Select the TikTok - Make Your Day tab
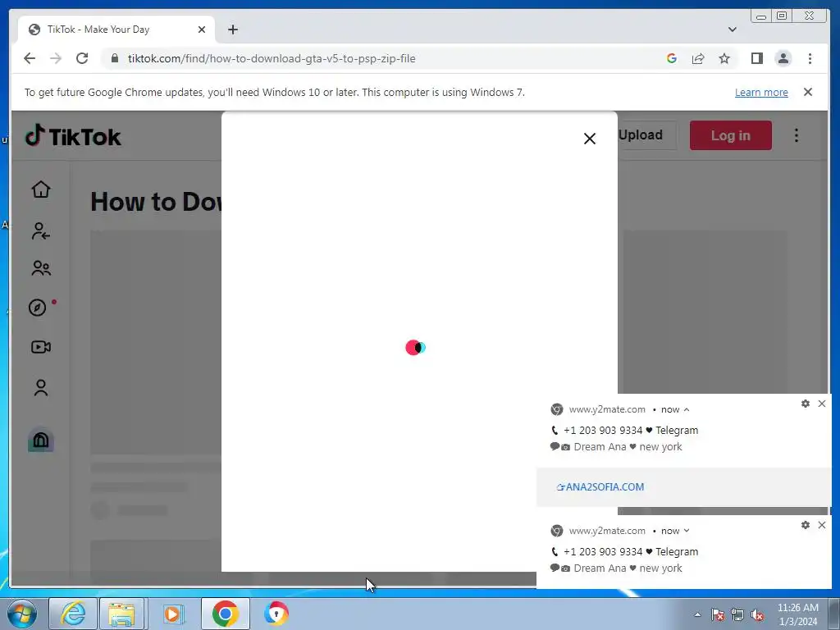The height and width of the screenshot is (630, 840). click(x=116, y=30)
